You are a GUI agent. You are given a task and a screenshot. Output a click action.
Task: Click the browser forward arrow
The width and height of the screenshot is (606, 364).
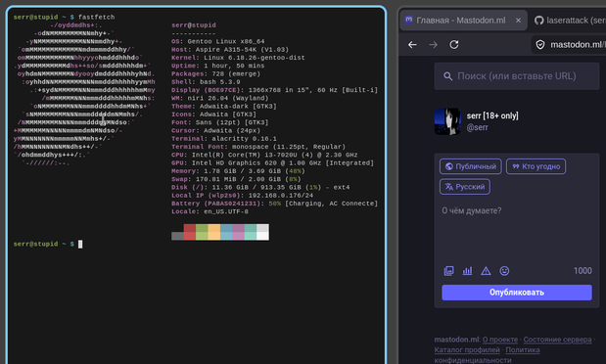tap(434, 45)
